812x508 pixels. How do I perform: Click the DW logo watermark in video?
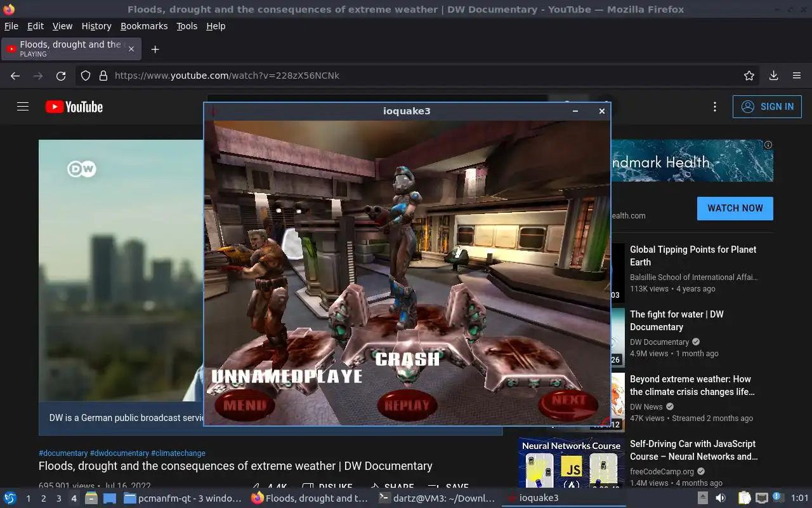click(82, 169)
